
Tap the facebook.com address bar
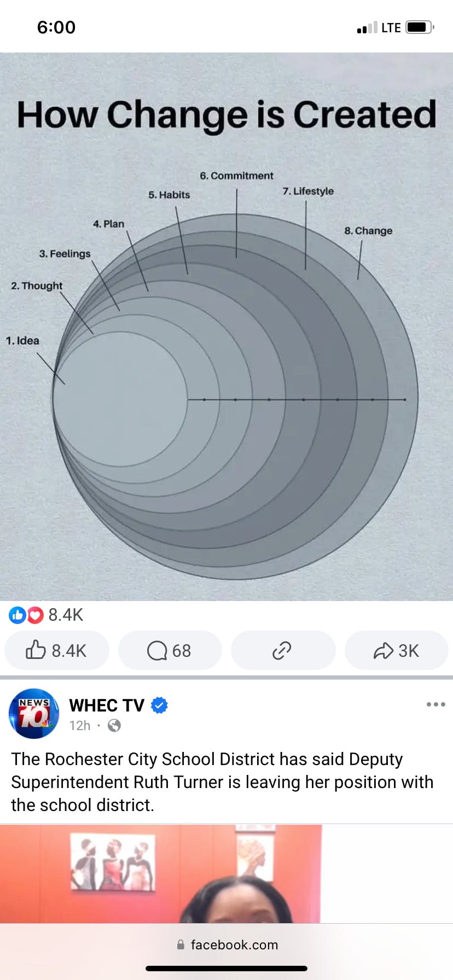226,944
